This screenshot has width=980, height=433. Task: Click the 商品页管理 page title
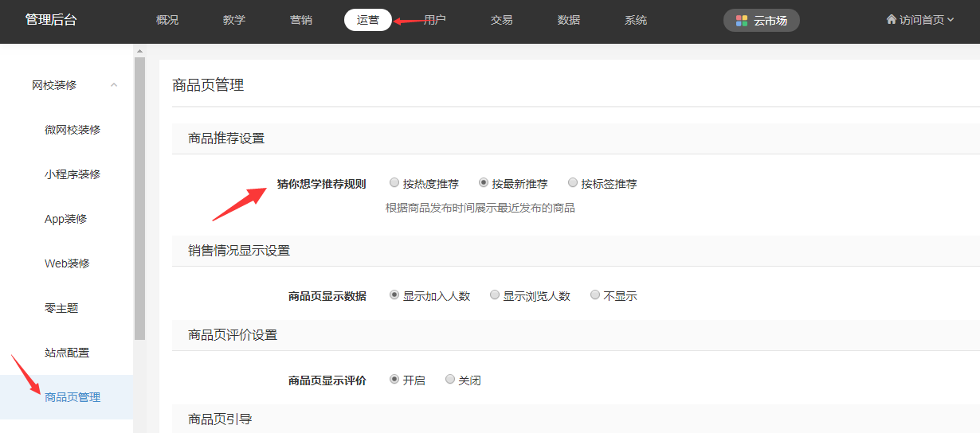tap(208, 85)
